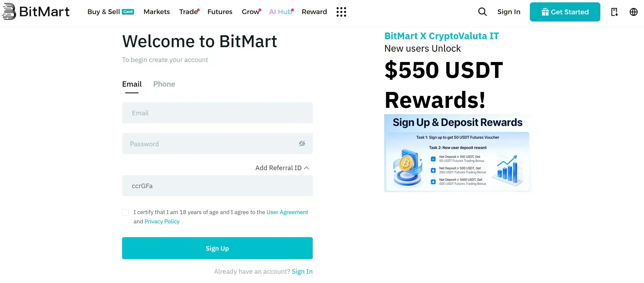The image size is (644, 283).
Task: Click the Sign Up button
Action: pyautogui.click(x=217, y=248)
